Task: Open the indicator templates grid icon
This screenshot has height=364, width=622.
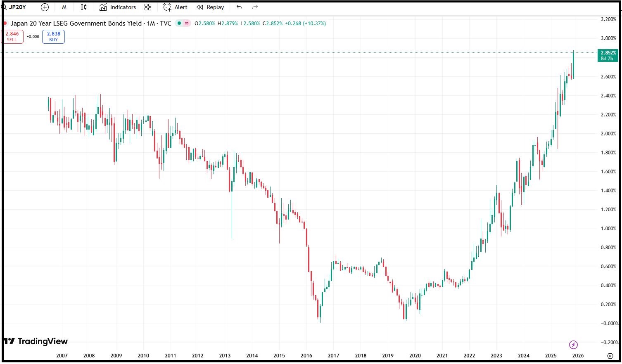Action: (148, 7)
